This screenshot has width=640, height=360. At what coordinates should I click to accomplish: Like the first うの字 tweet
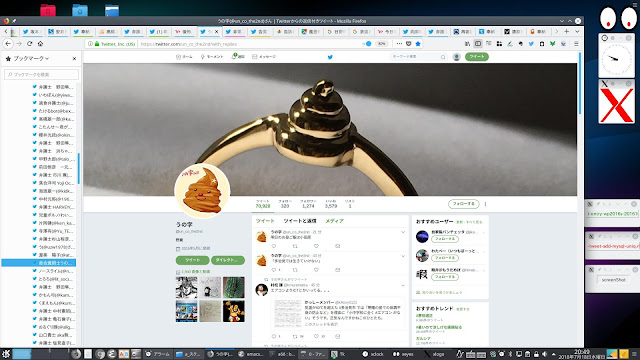316,246
